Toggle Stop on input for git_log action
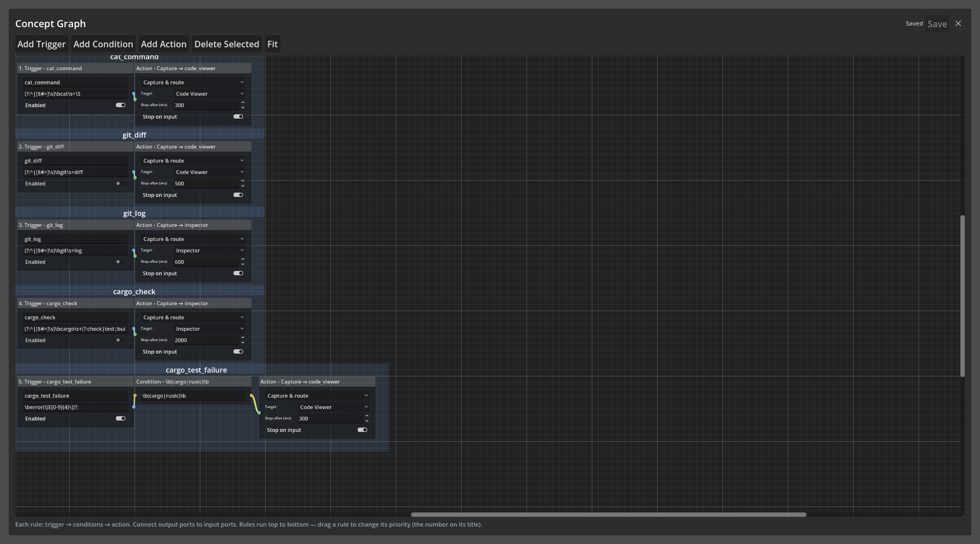This screenshot has width=980, height=544. pyautogui.click(x=238, y=274)
